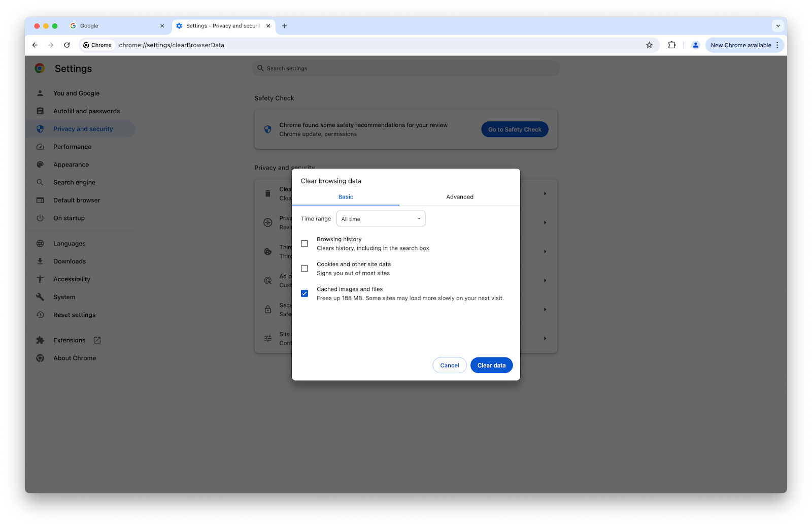The height and width of the screenshot is (526, 812).
Task: Open Downloads using the download arrow icon
Action: (40, 261)
